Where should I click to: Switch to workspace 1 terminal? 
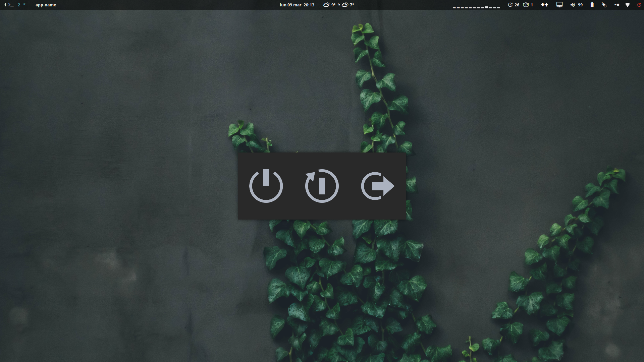tap(9, 5)
